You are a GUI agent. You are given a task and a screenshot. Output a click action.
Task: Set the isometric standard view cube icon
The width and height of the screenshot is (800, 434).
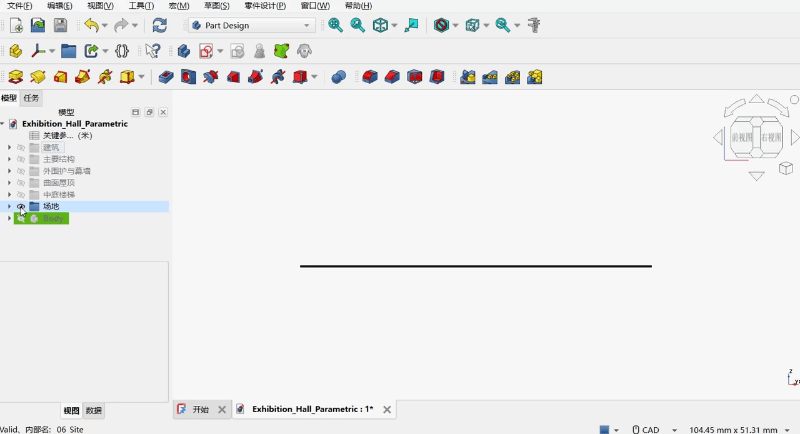coord(380,25)
